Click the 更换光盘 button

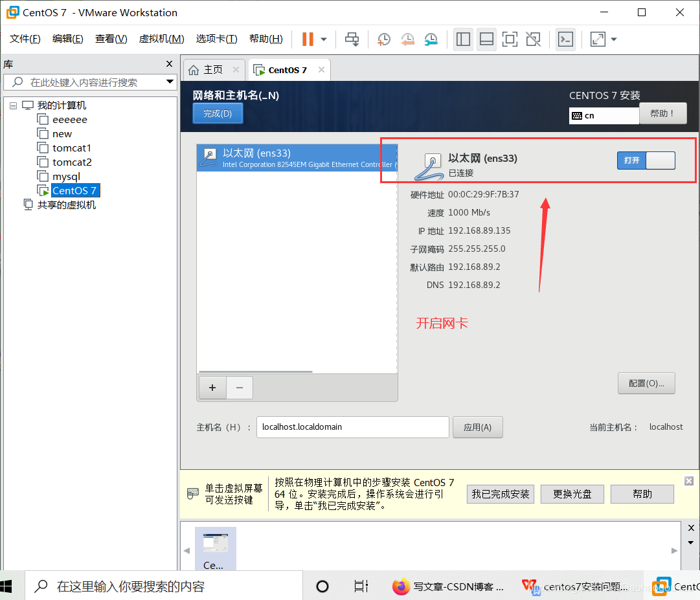click(x=572, y=494)
